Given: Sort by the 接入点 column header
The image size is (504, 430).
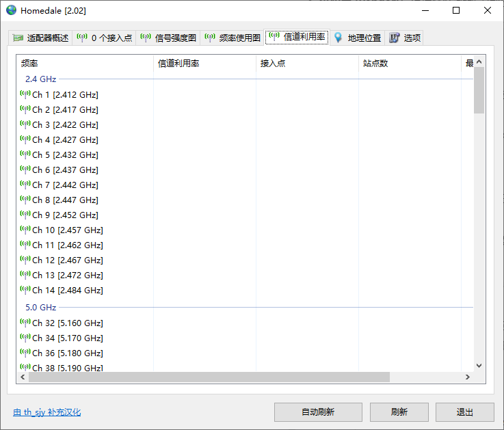Looking at the screenshot, I should tap(307, 64).
